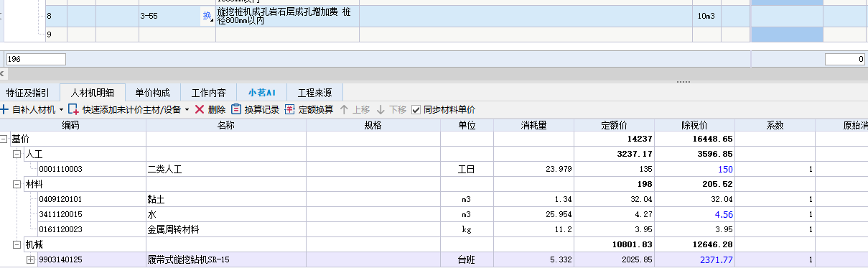Click the 删除 button label
Image resolution: width=868 pixels, height=276 pixels.
[x=217, y=110]
